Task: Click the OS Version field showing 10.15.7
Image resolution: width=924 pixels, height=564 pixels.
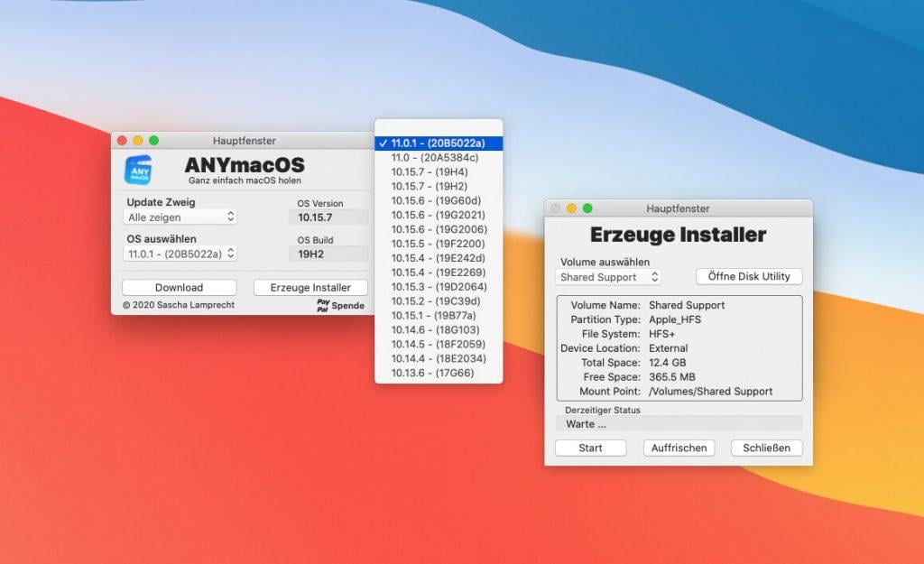Action: 328,217
